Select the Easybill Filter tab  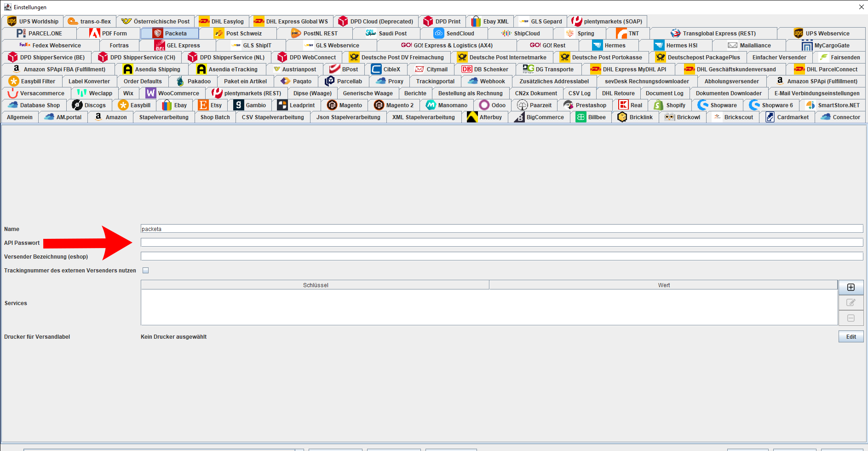click(32, 81)
